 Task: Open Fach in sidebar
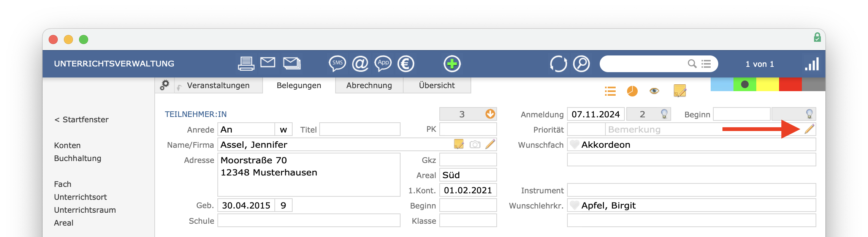(63, 184)
